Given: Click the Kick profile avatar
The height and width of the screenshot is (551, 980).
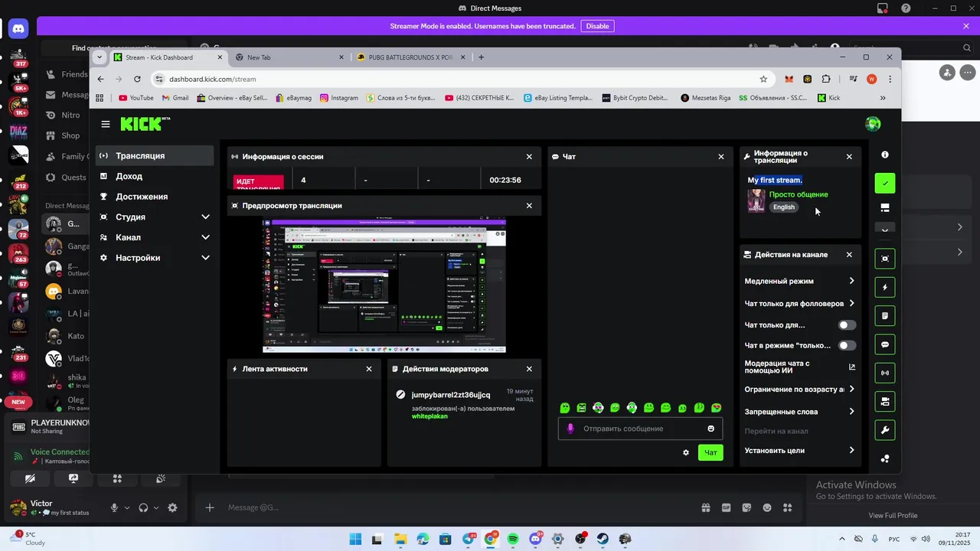Looking at the screenshot, I should [x=872, y=124].
